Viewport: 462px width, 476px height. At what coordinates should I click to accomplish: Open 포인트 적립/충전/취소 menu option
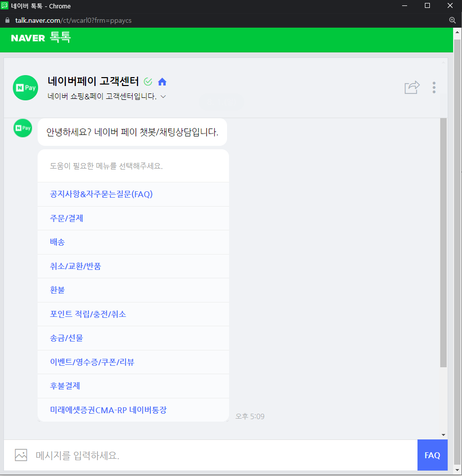click(134, 314)
